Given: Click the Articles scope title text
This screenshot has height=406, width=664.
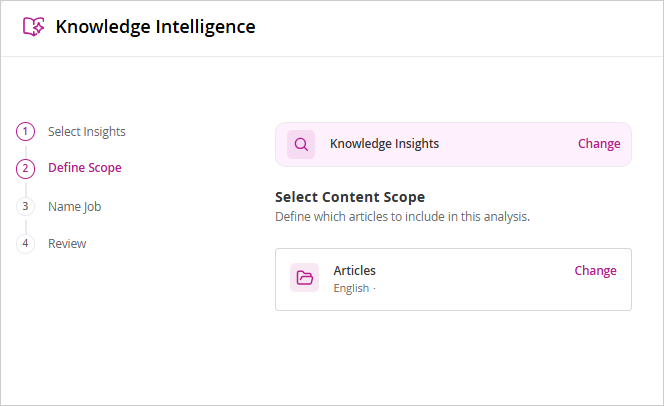Looking at the screenshot, I should (x=354, y=271).
